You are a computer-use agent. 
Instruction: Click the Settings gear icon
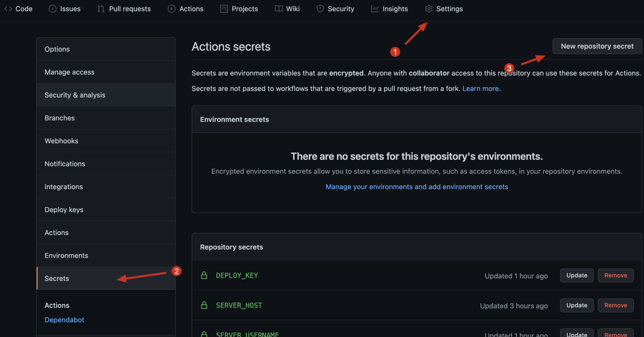pyautogui.click(x=429, y=9)
